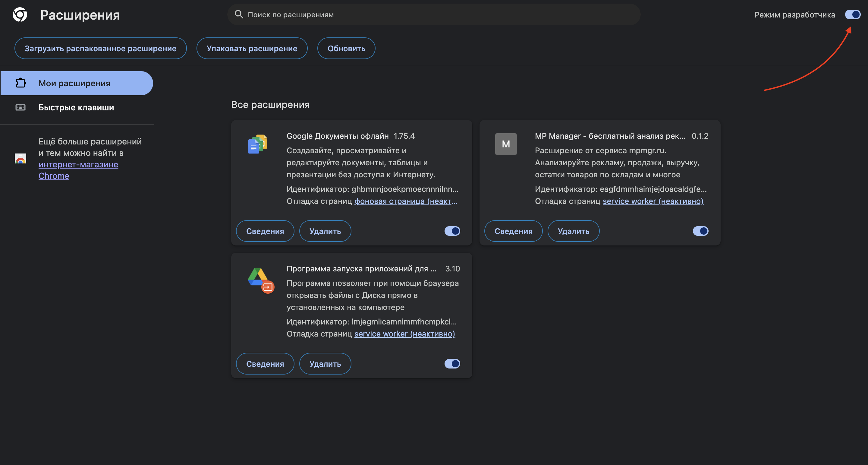868x465 pixels.
Task: Toggle off the Drive app launcher extension
Action: coord(452,363)
